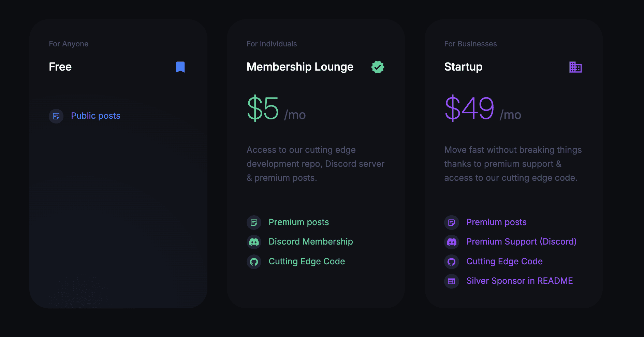Click the green Premium posts icon
Screen dimensions: 644x337
[x=254, y=222]
